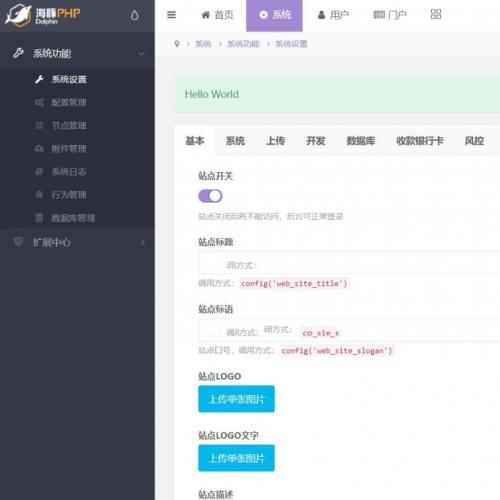The image size is (500, 500).
Task: Click the 系统功能 breadcrumb link
Action: pyautogui.click(x=243, y=44)
